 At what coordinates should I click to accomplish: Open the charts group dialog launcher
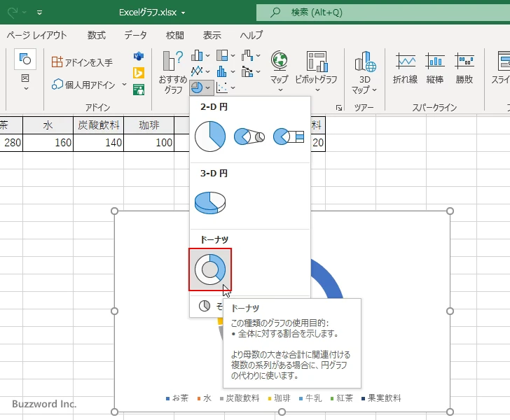pyautogui.click(x=339, y=108)
